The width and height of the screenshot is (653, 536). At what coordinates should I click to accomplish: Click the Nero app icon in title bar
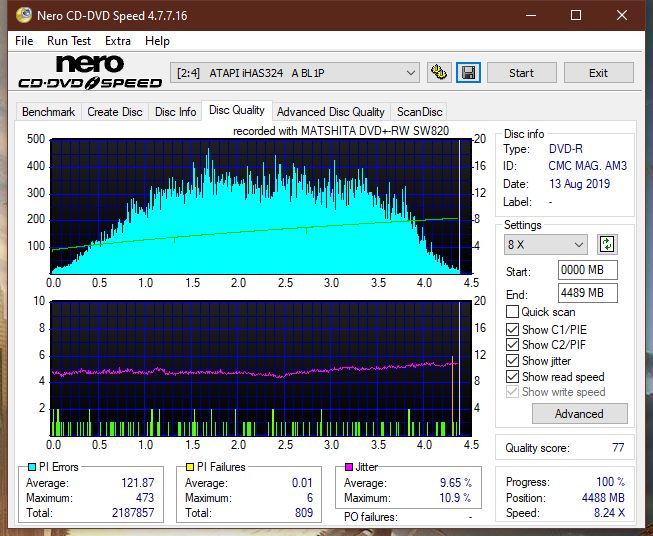pos(24,15)
